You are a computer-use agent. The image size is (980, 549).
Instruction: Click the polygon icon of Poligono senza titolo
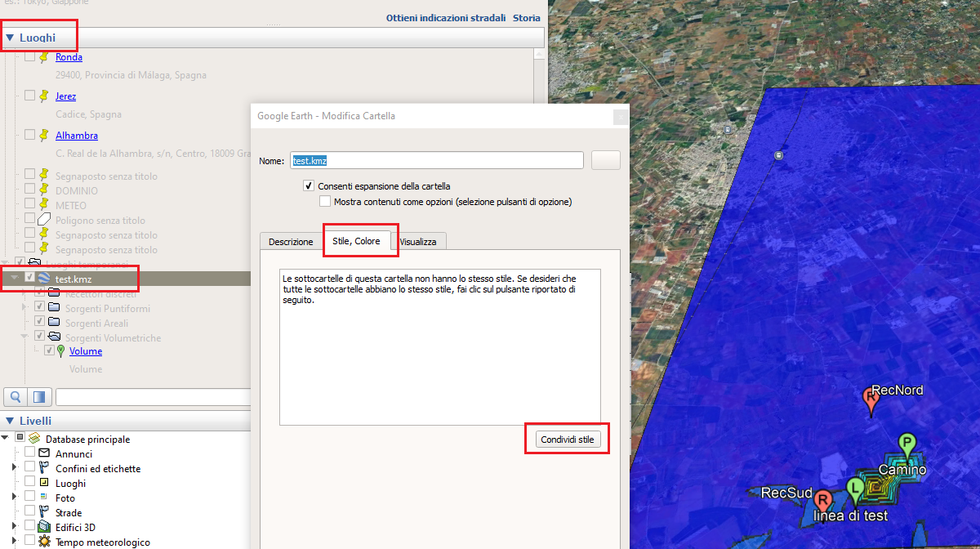(x=44, y=220)
